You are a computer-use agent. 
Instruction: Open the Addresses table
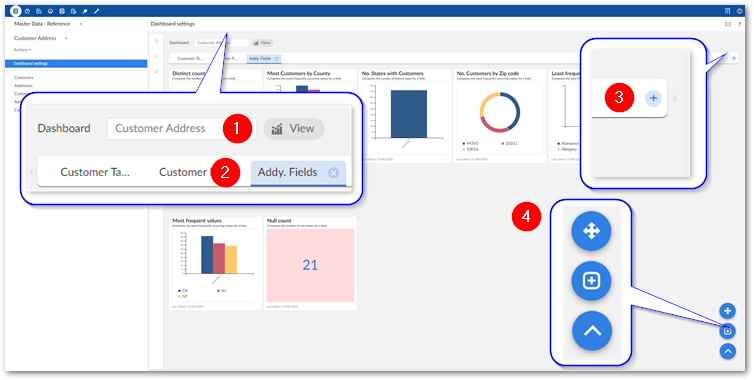click(23, 86)
